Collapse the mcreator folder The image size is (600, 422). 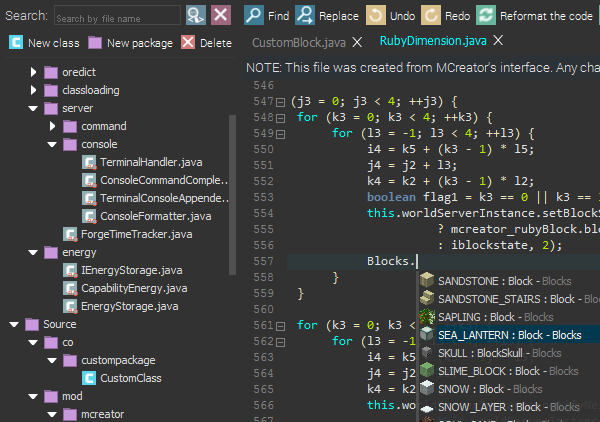point(52,414)
